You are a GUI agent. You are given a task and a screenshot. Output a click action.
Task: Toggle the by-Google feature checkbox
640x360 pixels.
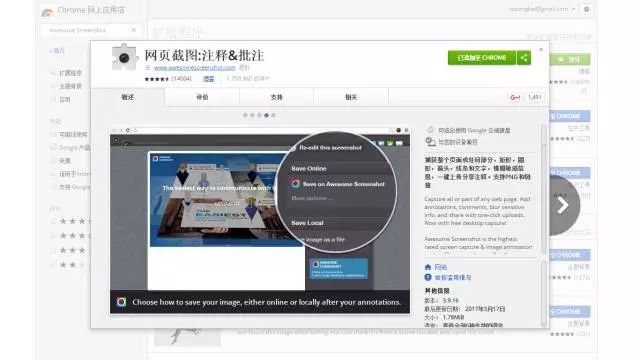tap(53, 147)
